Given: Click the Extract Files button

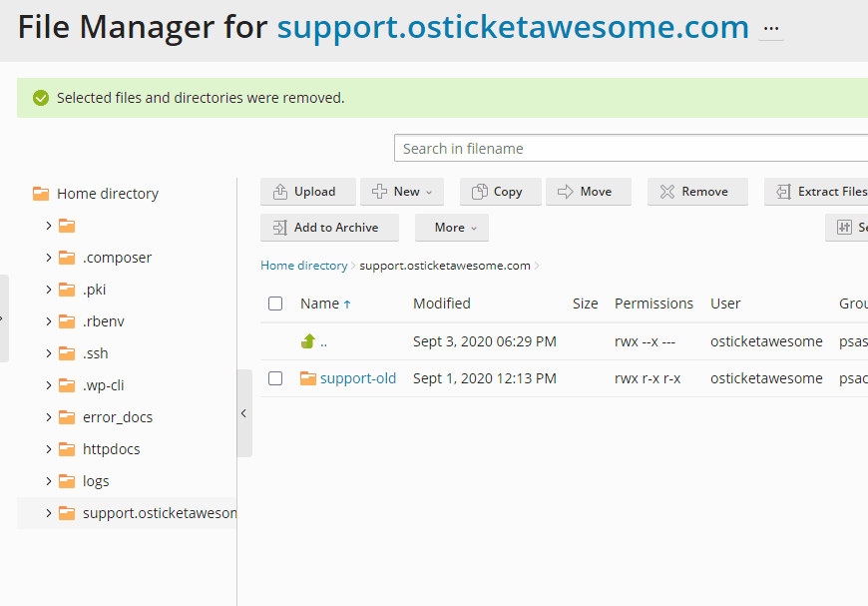Looking at the screenshot, I should coord(816,192).
